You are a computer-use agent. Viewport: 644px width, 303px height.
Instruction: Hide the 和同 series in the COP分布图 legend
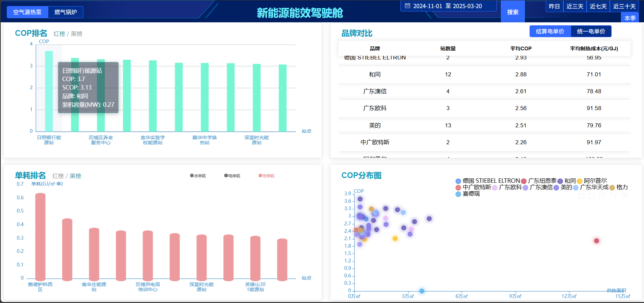tap(567, 181)
